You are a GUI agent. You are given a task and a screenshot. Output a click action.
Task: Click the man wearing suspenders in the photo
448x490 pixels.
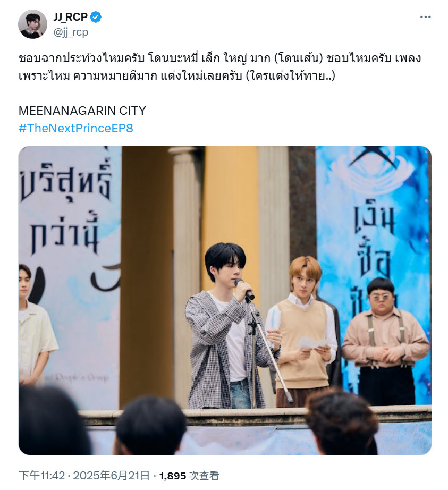point(385,341)
